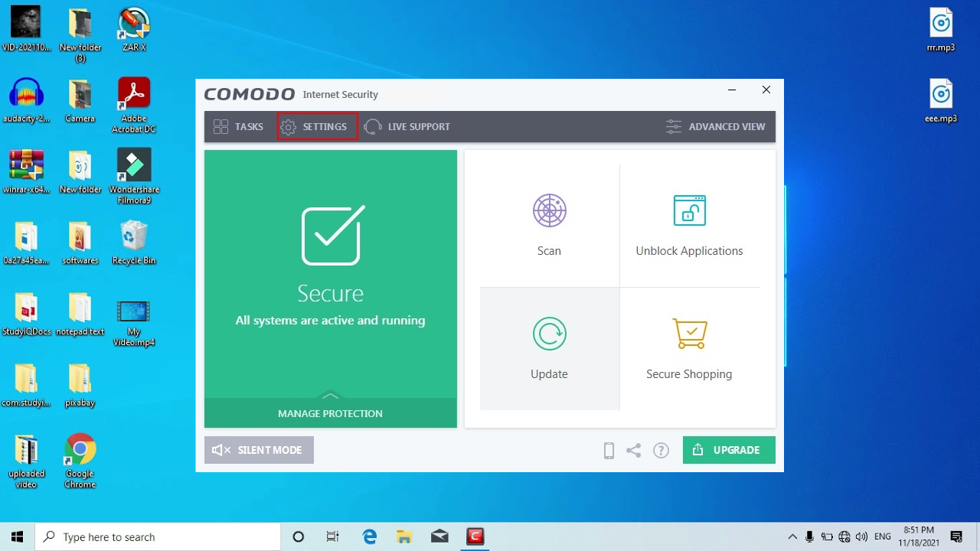Select My Video.mp4 file
This screenshot has width=980, height=551.
134,323
